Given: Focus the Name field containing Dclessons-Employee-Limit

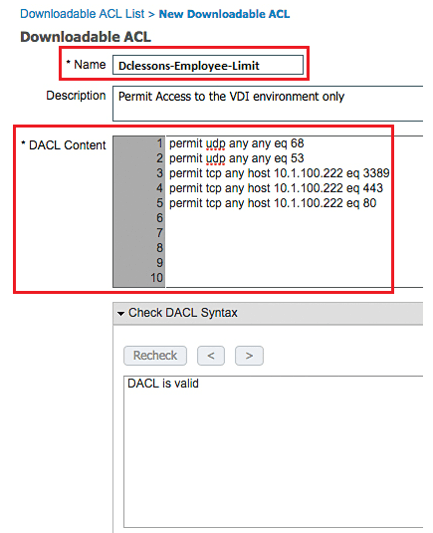Looking at the screenshot, I should (x=208, y=65).
